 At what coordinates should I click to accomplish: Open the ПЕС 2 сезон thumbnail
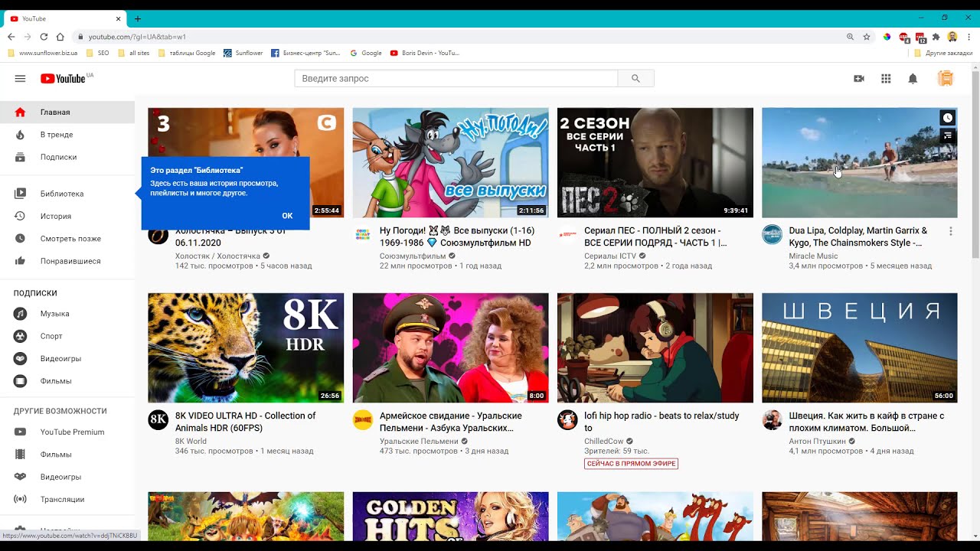pyautogui.click(x=655, y=162)
